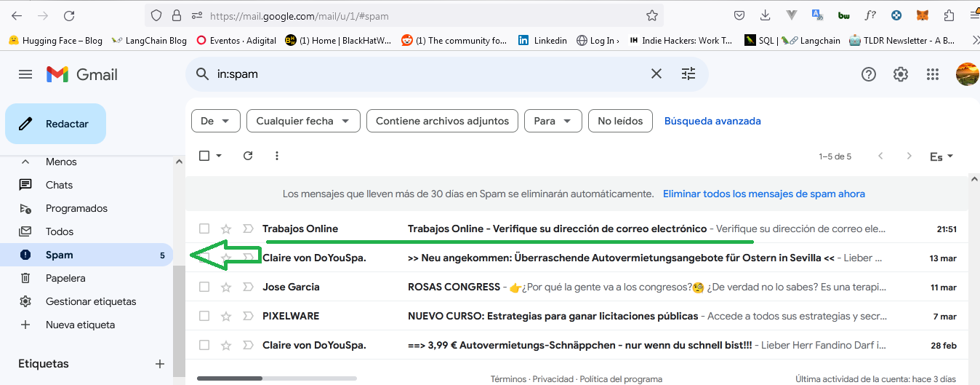
Task: Open the More actions three-dot menu
Action: 276,156
